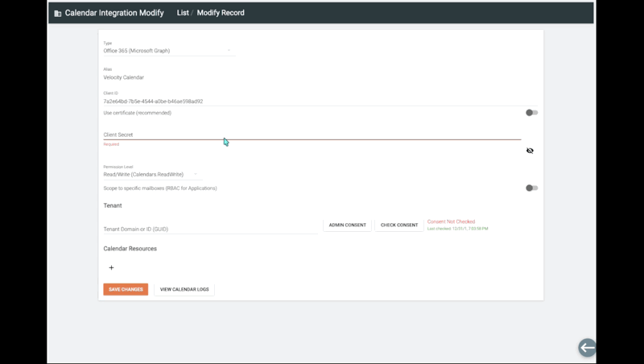Screen dimensions: 644x364
Task: Go to List breadcrumb
Action: 183,13
